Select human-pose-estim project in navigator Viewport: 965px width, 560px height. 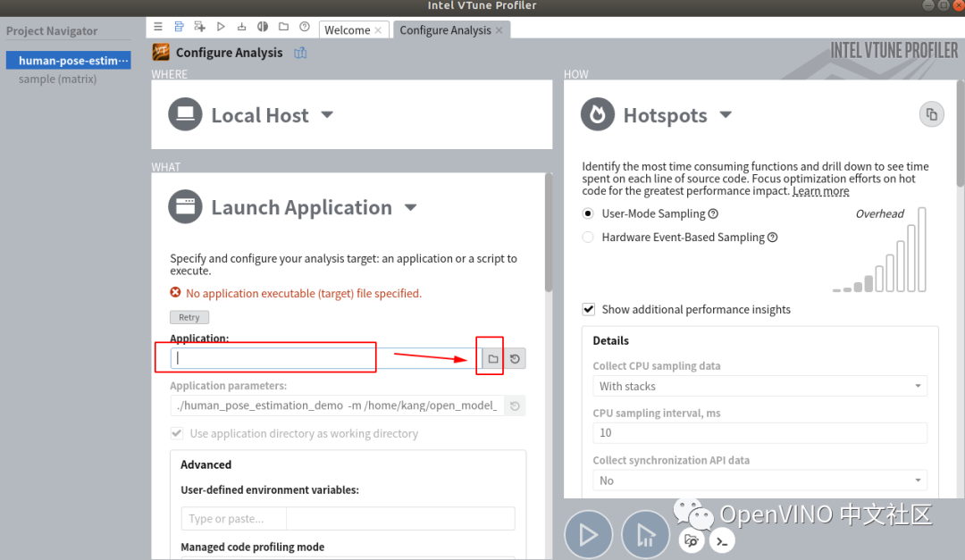68,61
